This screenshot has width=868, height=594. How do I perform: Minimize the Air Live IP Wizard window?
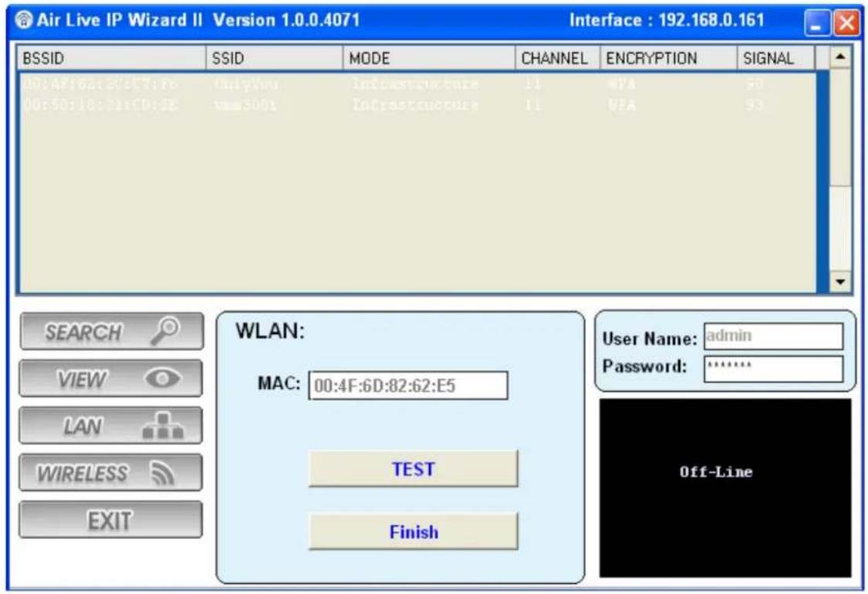[x=818, y=23]
